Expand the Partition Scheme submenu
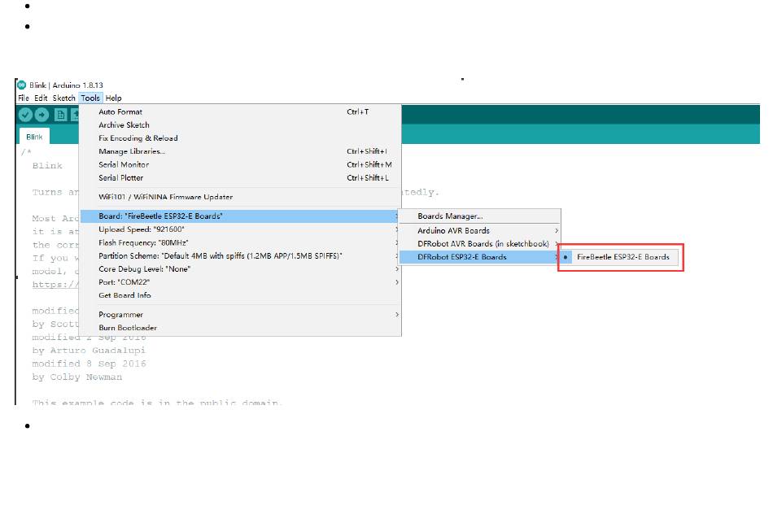The height and width of the screenshot is (532, 773). click(x=241, y=256)
